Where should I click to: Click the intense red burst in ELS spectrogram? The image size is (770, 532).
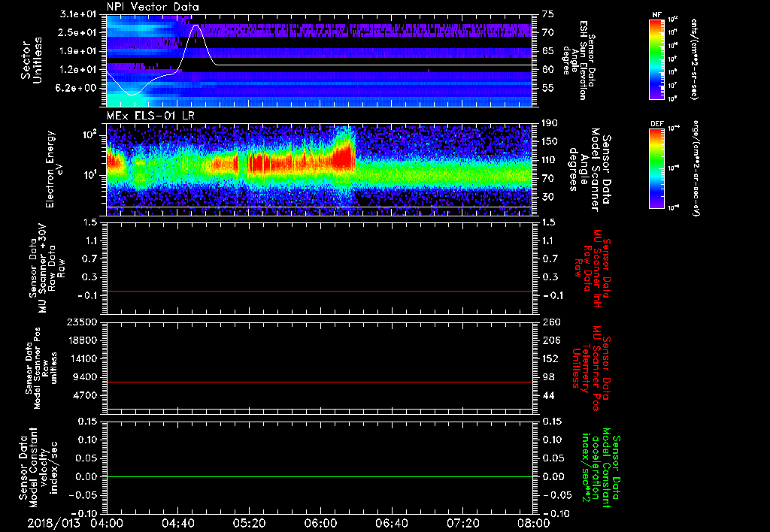(343, 157)
